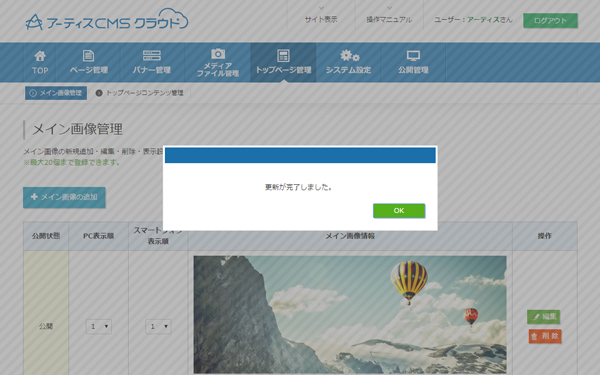Click the orange 削除 delete button
The image size is (600, 375).
point(545,336)
